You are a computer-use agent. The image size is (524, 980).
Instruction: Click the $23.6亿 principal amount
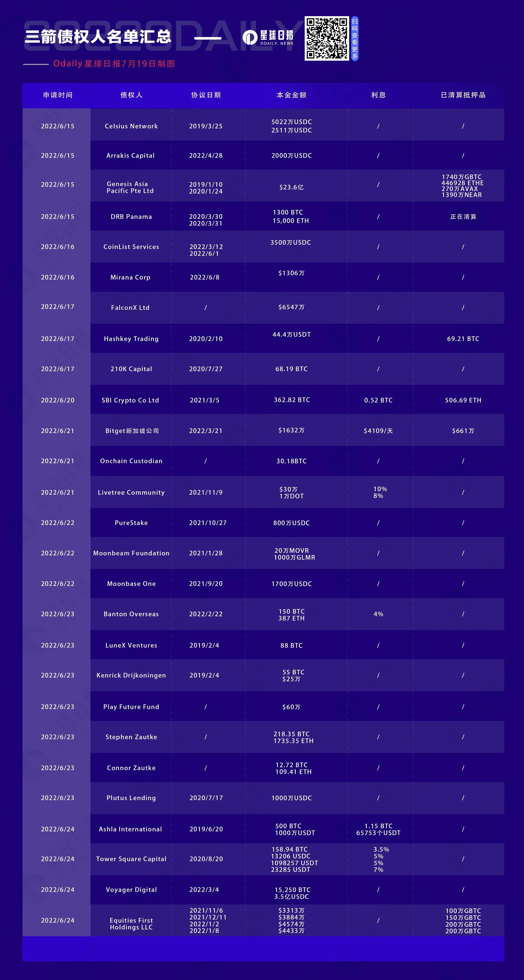(x=292, y=187)
